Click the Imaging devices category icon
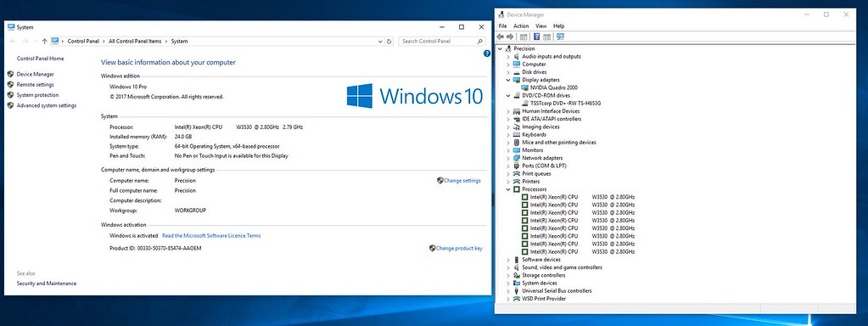Viewport: 868px width, 326px height. [517, 126]
